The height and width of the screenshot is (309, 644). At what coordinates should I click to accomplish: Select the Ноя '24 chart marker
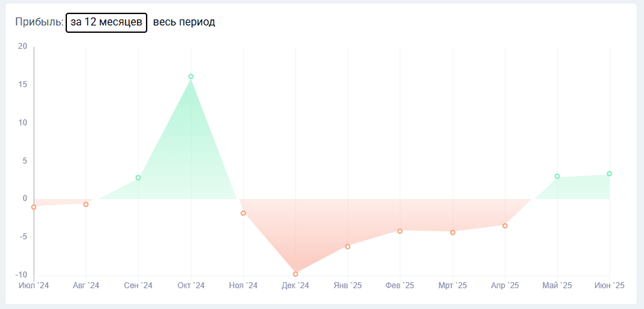(x=243, y=213)
